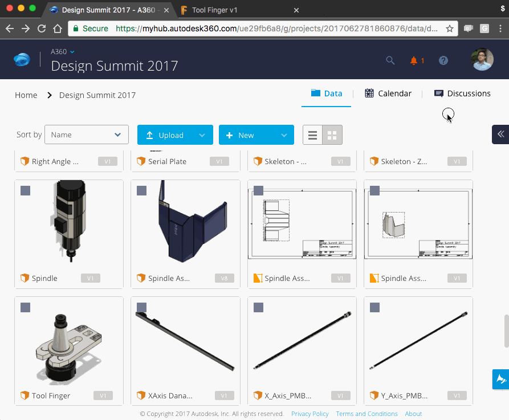Switch to grid view icon

(x=332, y=135)
